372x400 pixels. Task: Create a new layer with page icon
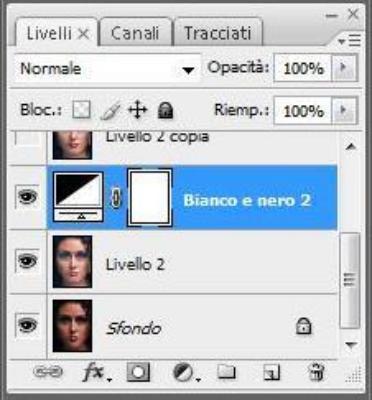pos(271,372)
